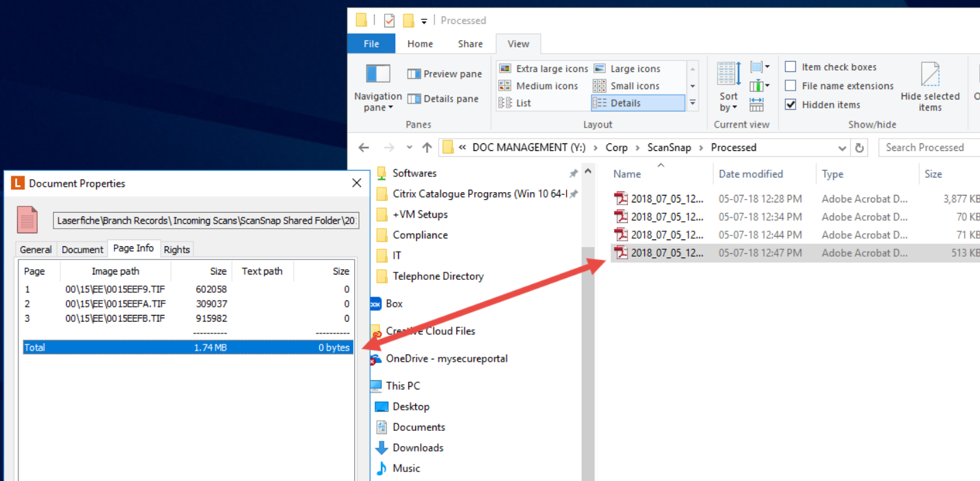
Task: Open Desktop under This PC
Action: [x=410, y=406]
